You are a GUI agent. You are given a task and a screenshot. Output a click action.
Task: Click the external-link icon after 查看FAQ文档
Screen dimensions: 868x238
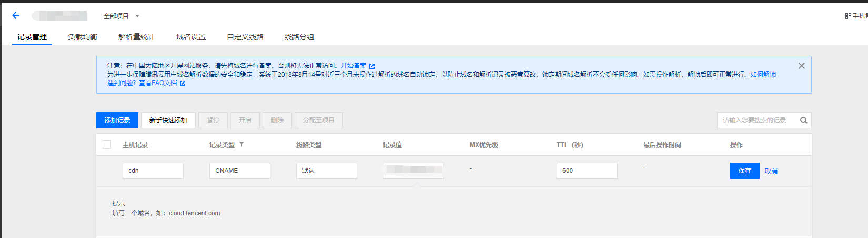tap(183, 84)
